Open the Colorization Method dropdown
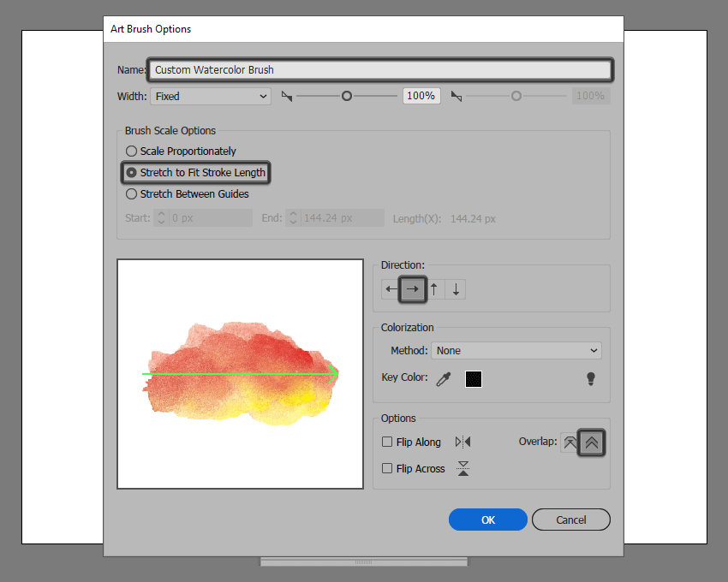The image size is (728, 582). [x=516, y=350]
